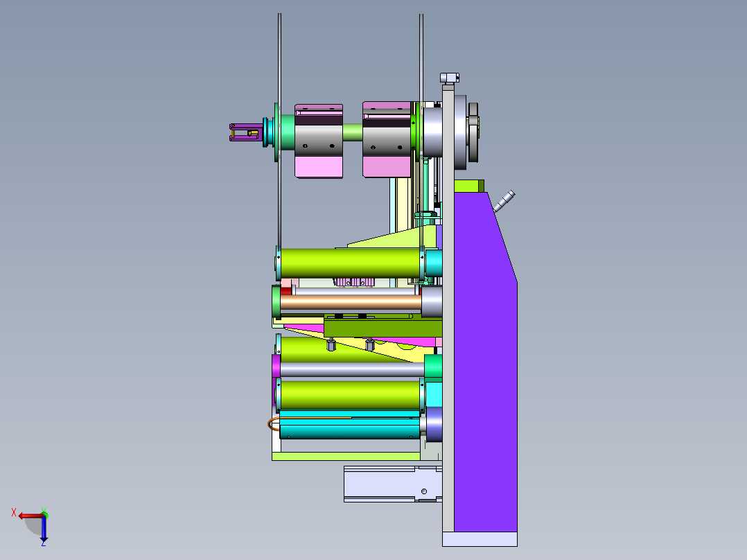Select the pale base foot under the purple plate
This screenshot has width=747, height=560.
point(480,539)
